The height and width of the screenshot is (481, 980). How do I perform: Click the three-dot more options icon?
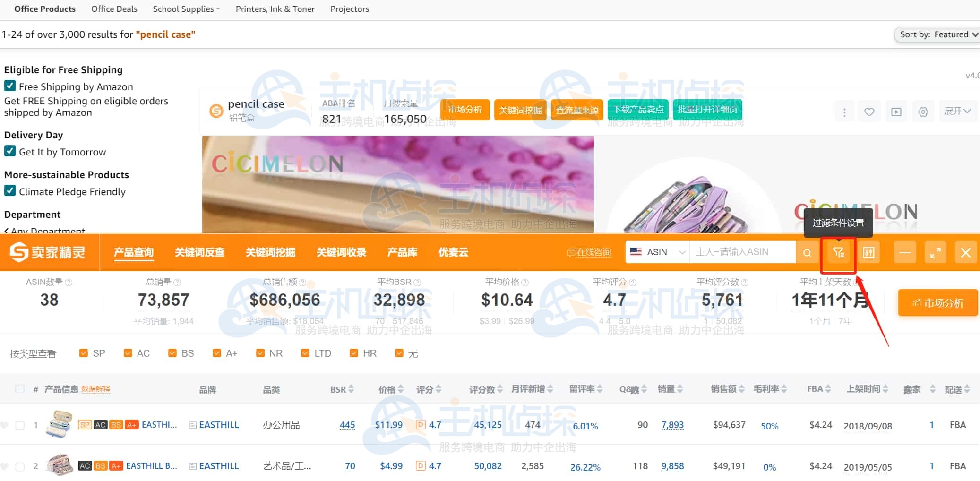(x=844, y=112)
